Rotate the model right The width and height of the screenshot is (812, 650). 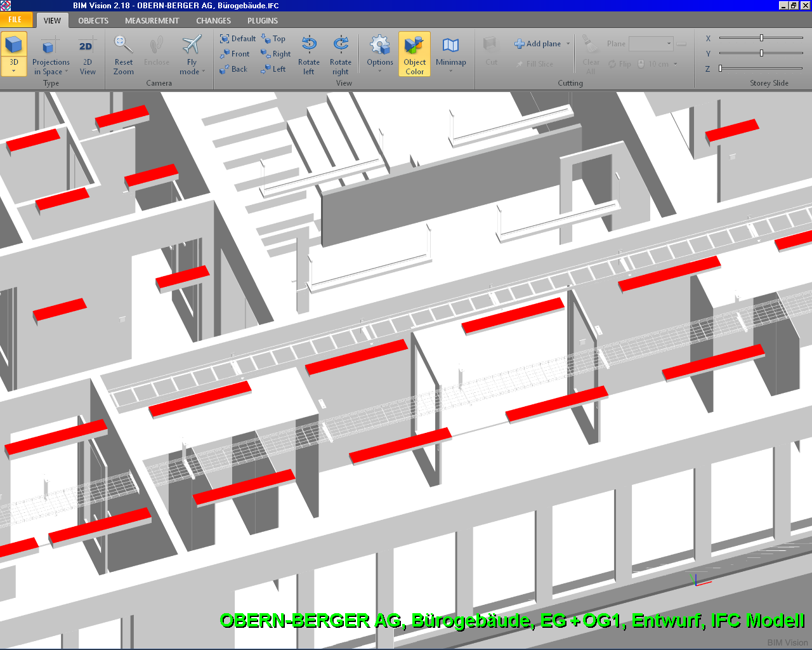(x=341, y=55)
